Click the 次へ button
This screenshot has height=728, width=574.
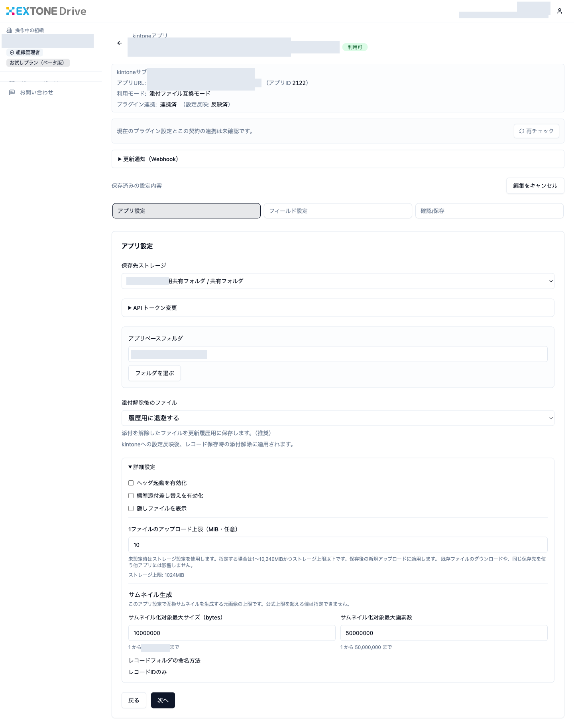point(163,700)
